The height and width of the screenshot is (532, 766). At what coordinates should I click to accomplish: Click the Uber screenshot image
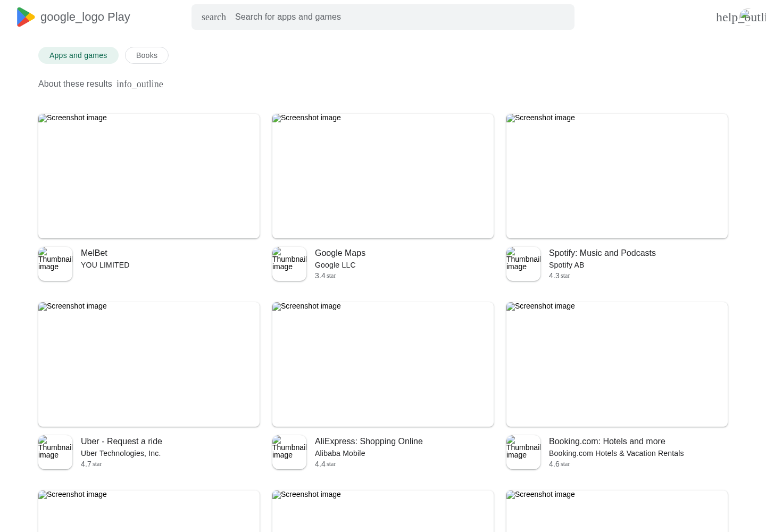149,364
